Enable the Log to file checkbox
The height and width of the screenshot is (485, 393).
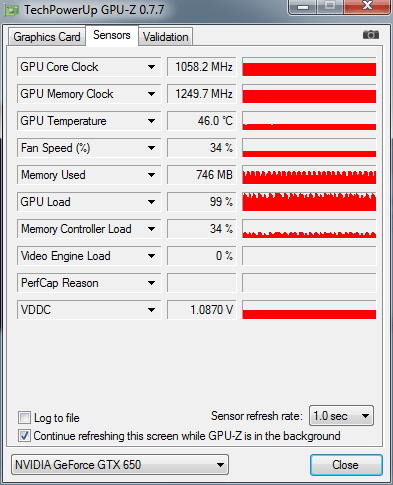[24, 417]
